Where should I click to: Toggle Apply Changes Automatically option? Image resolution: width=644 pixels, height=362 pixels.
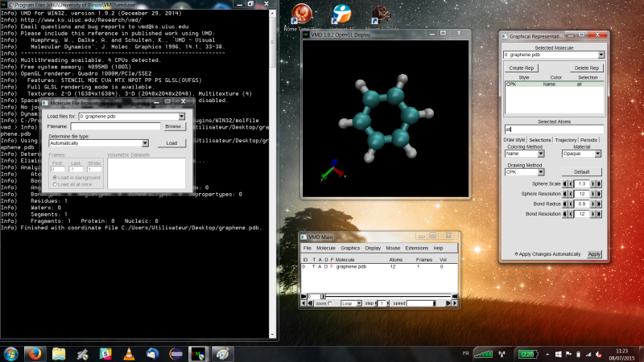coord(517,254)
